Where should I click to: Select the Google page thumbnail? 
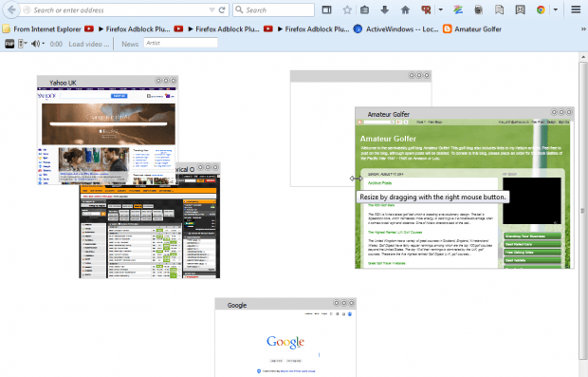click(x=285, y=337)
